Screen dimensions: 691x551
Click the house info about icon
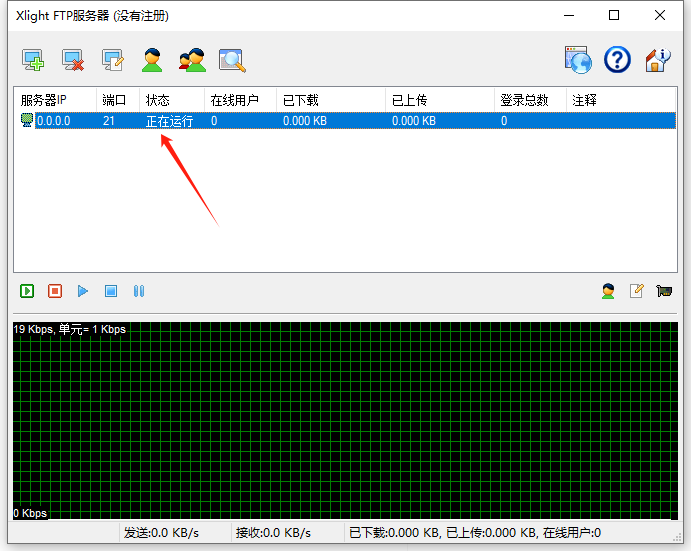tap(657, 60)
